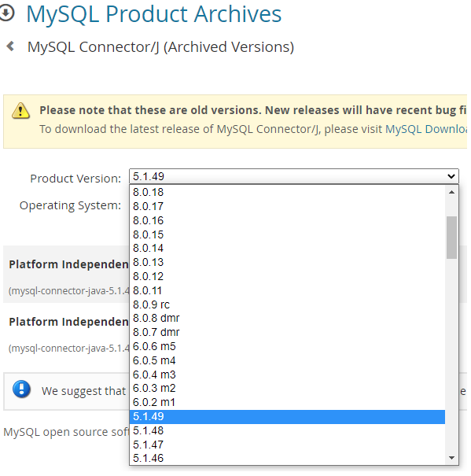This screenshot has width=471, height=476.
Task: Select highlighted 5.1.49 list entry
Action: (x=287, y=416)
